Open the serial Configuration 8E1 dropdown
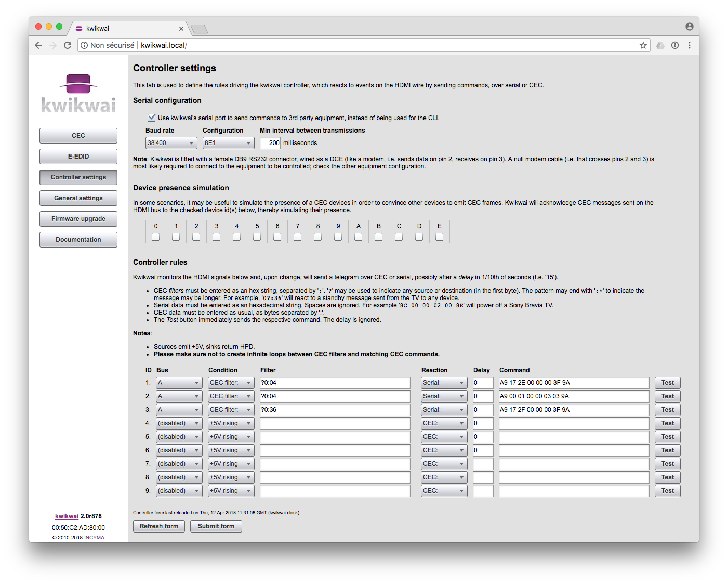This screenshot has width=728, height=584. coord(229,143)
